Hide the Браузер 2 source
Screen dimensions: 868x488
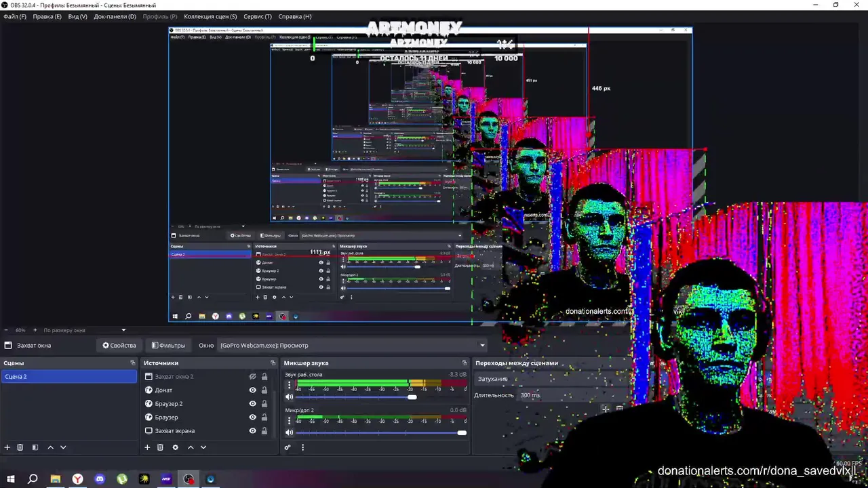pyautogui.click(x=253, y=404)
